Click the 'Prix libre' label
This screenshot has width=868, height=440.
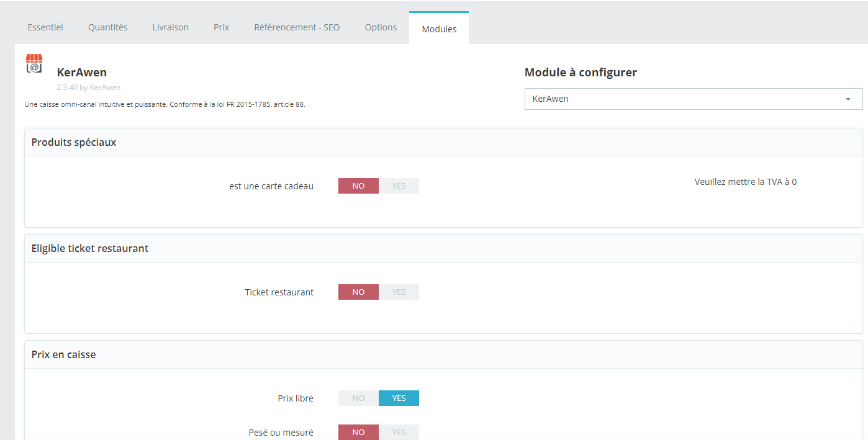pyautogui.click(x=296, y=398)
